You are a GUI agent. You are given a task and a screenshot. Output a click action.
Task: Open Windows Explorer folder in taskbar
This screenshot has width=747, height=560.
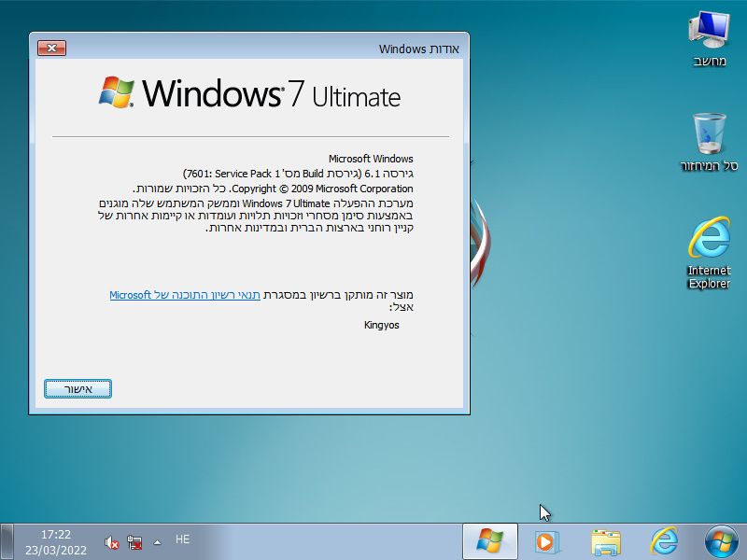605,541
